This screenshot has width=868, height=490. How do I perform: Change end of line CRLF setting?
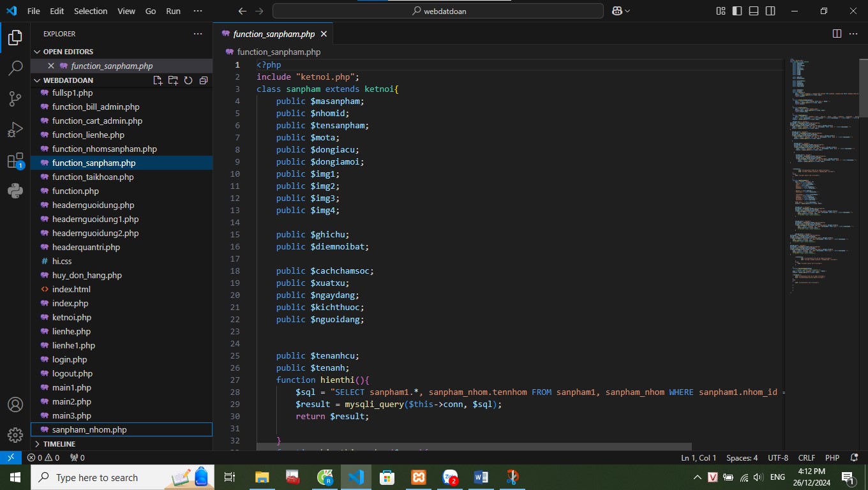click(807, 457)
